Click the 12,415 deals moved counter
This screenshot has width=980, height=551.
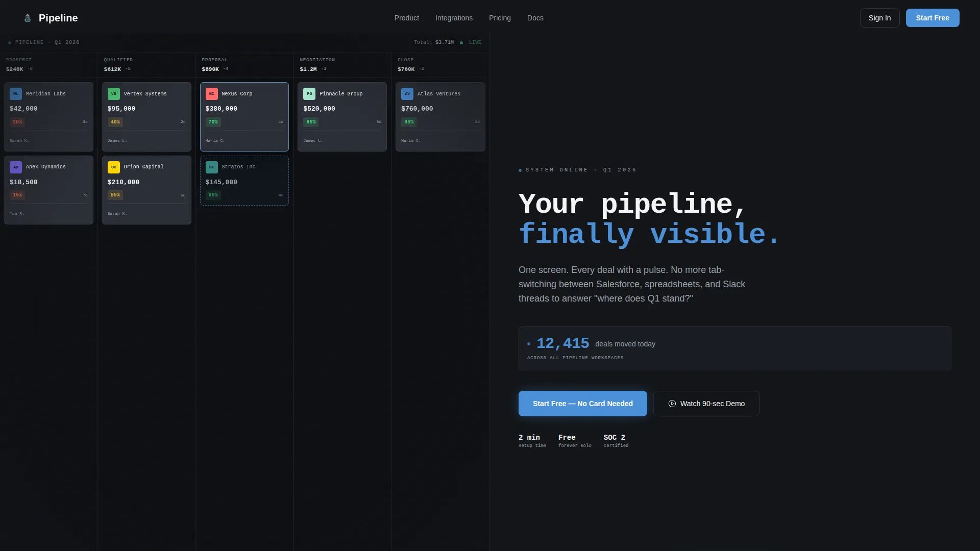[x=563, y=343]
